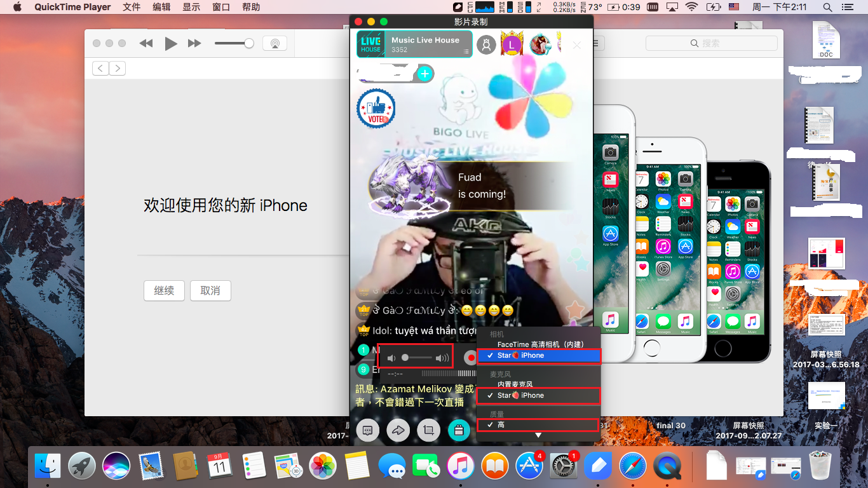Open Photos from the Dock
868x488 pixels.
pos(322,466)
